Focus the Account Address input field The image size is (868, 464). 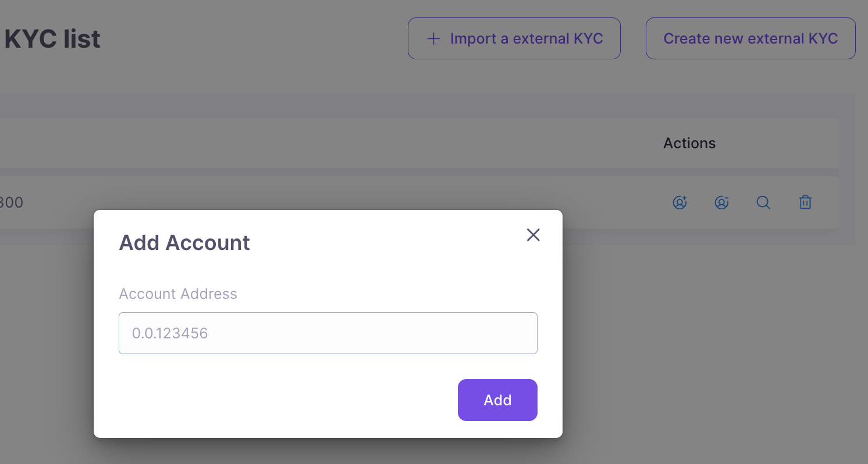[x=328, y=333]
